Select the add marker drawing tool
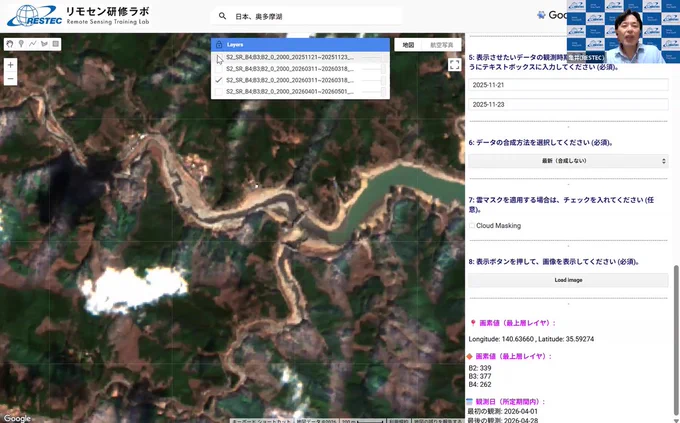The image size is (680, 423). pos(21,44)
